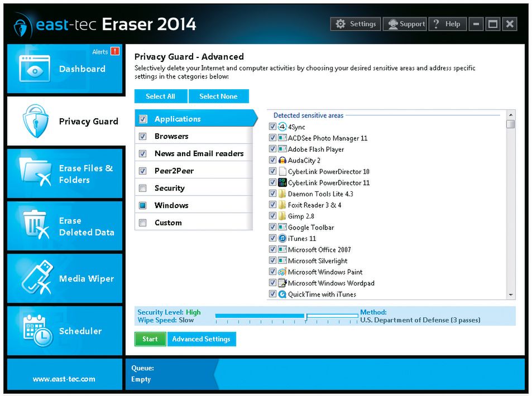Viewport: 532px width, 396px height.
Task: Click the scroll down arrow in sensitive areas
Action: (511, 295)
